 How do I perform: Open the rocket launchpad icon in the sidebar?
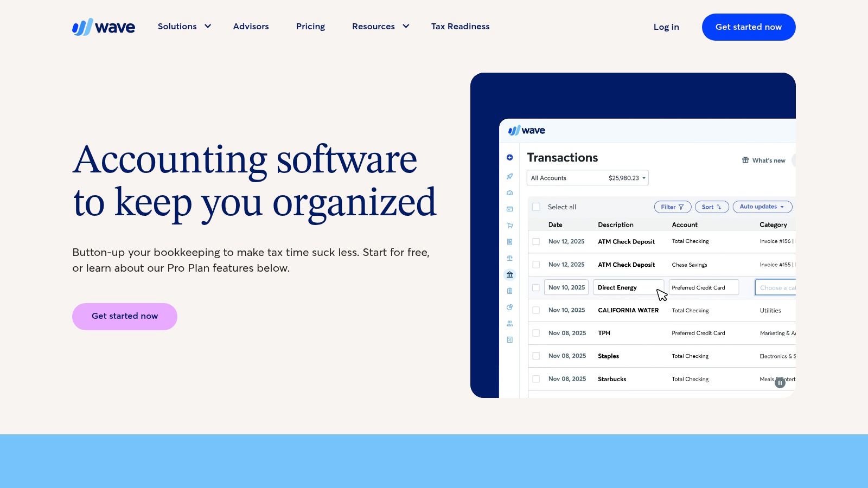click(x=509, y=176)
